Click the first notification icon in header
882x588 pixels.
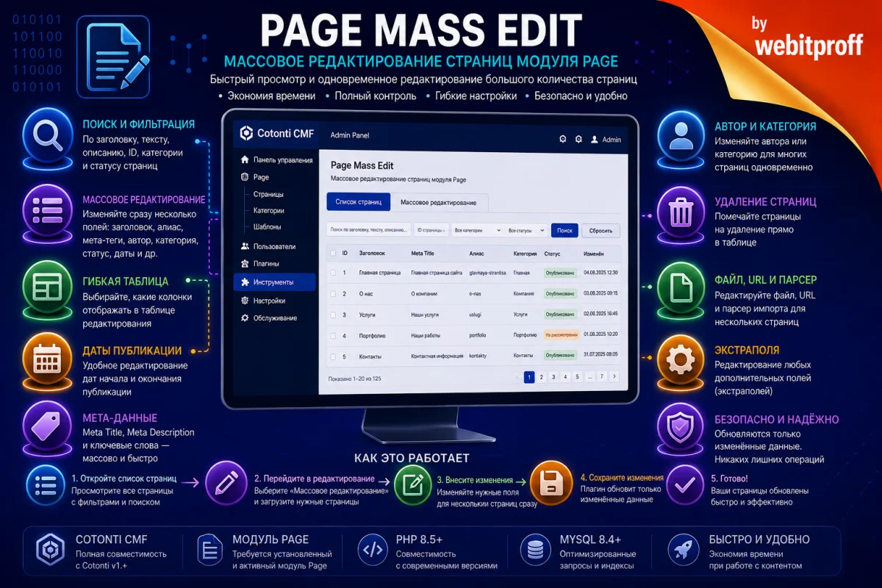coord(562,139)
